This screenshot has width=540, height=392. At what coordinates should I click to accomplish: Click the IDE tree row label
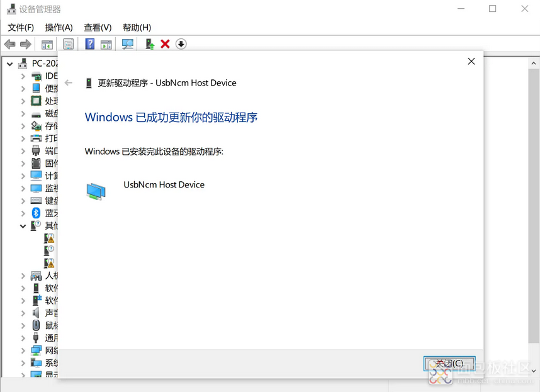[x=52, y=76]
